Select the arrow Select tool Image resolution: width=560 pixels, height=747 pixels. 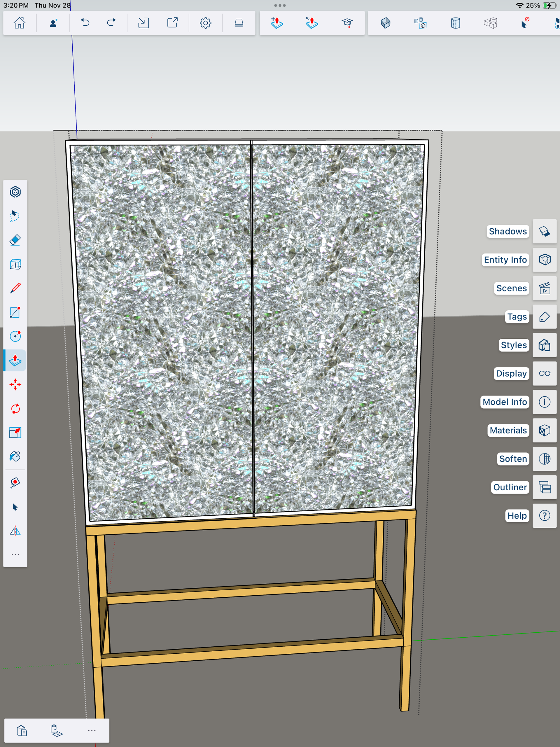click(x=15, y=507)
